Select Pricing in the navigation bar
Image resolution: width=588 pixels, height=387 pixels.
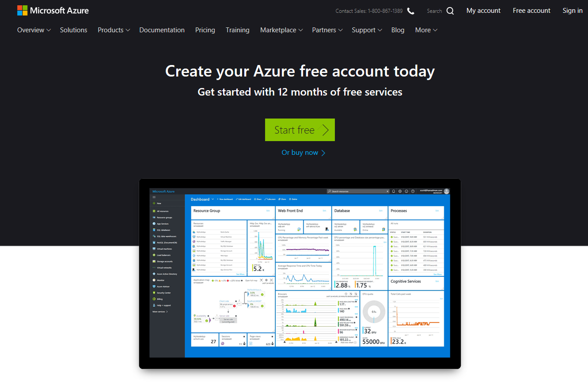(x=205, y=30)
